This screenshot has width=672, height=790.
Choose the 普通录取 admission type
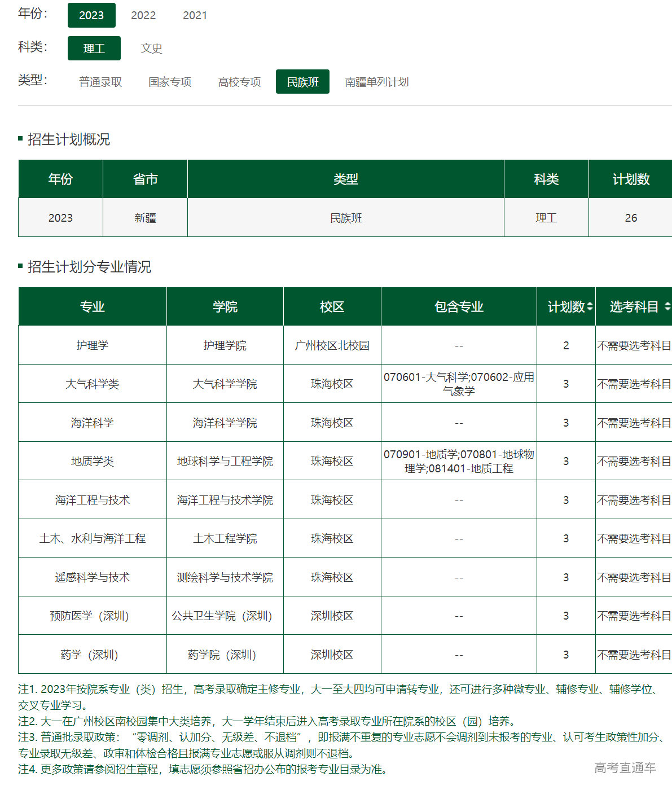[100, 82]
